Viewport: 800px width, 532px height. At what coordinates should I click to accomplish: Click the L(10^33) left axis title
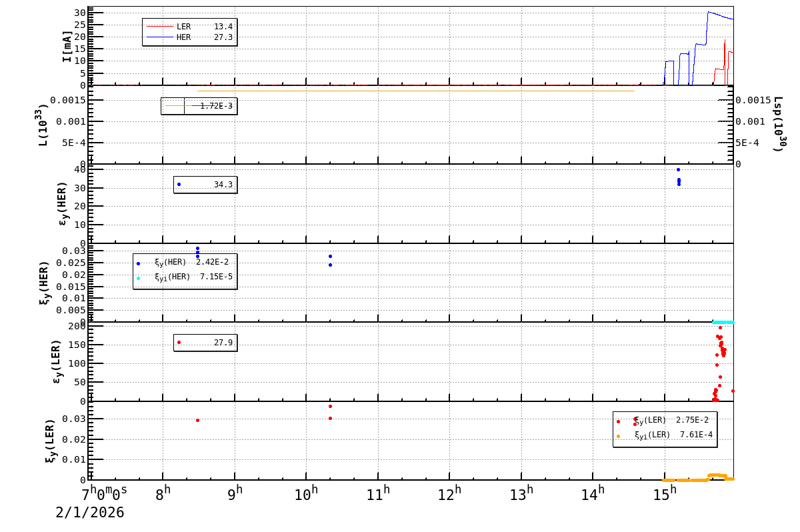[x=43, y=125]
